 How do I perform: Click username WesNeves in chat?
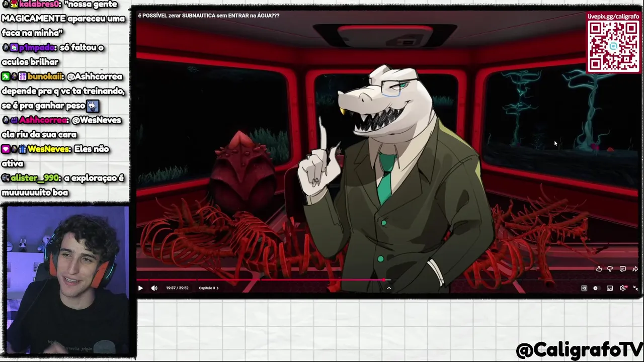click(x=48, y=149)
